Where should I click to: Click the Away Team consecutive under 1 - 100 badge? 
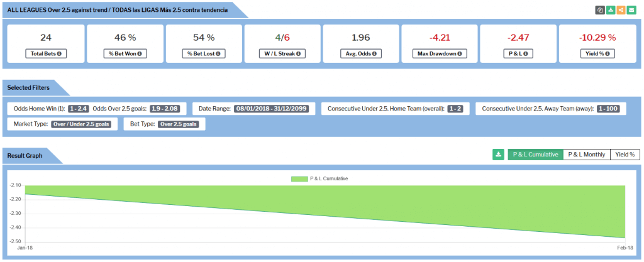click(609, 109)
